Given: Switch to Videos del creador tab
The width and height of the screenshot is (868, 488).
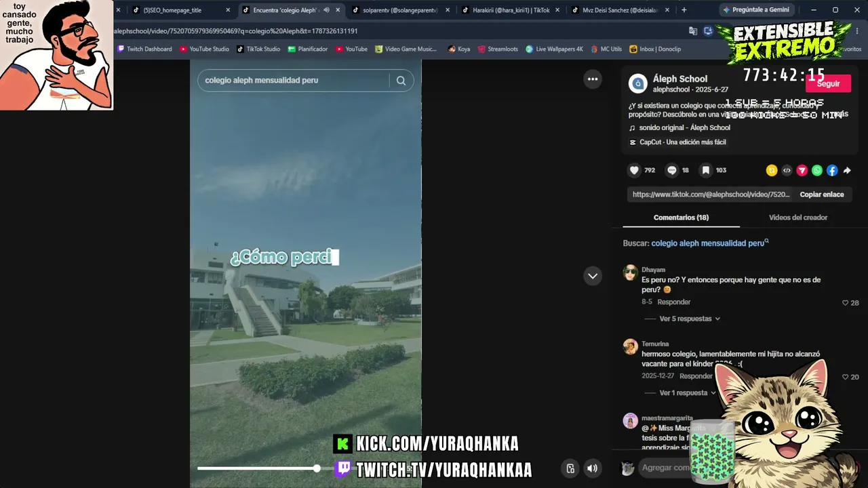Looking at the screenshot, I should point(798,218).
